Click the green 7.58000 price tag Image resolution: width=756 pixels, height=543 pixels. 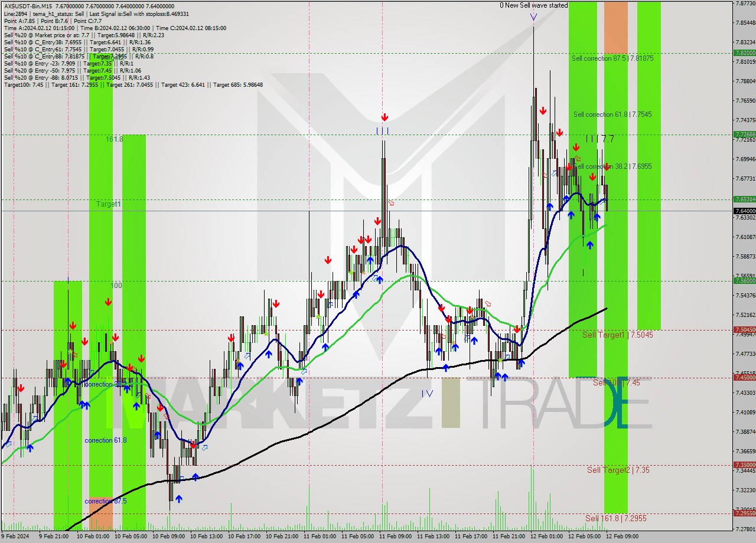744,280
